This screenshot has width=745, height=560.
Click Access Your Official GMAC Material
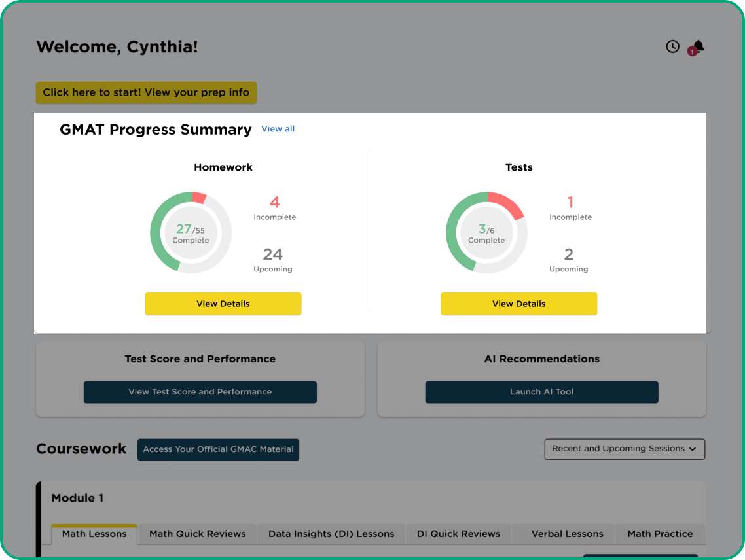click(218, 449)
